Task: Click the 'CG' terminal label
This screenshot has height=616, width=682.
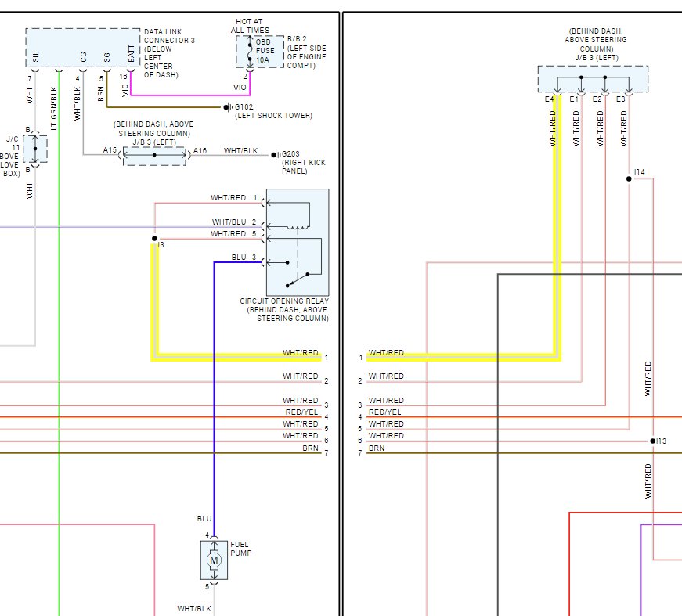Action: [84, 57]
